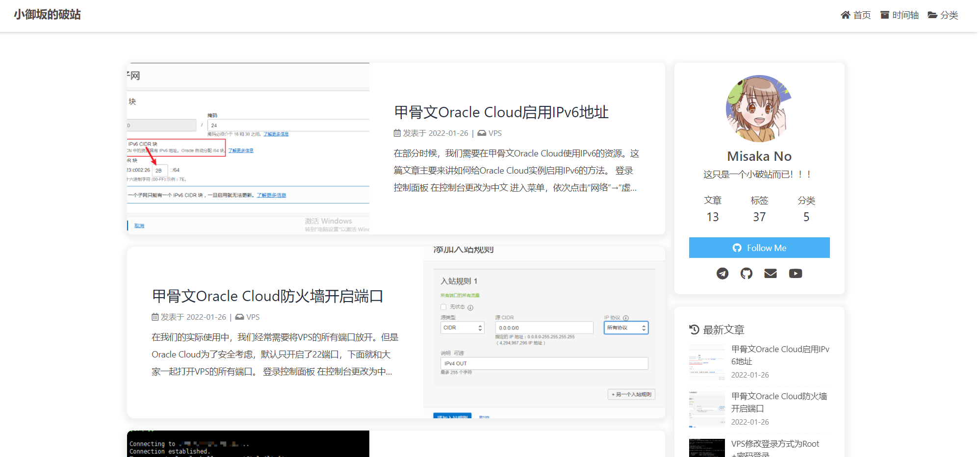Image resolution: width=980 pixels, height=457 pixels.
Task: Click the email envelope icon
Action: 771,273
